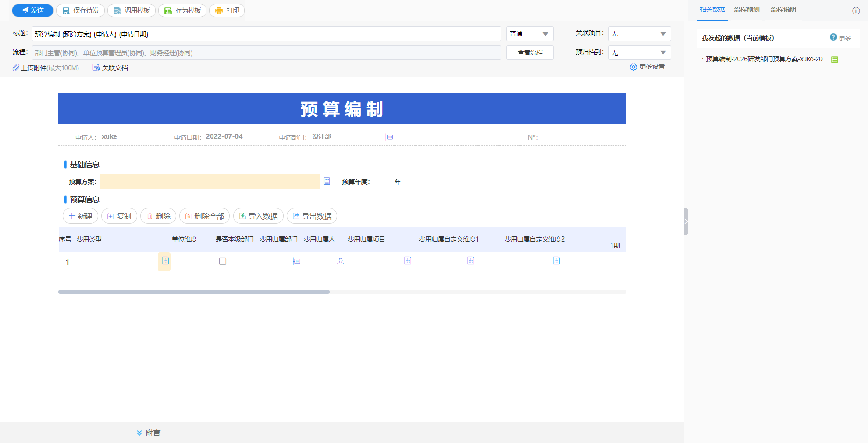The width and height of the screenshot is (868, 443).
Task: Click 费用类型 column header
Action: pyautogui.click(x=89, y=239)
